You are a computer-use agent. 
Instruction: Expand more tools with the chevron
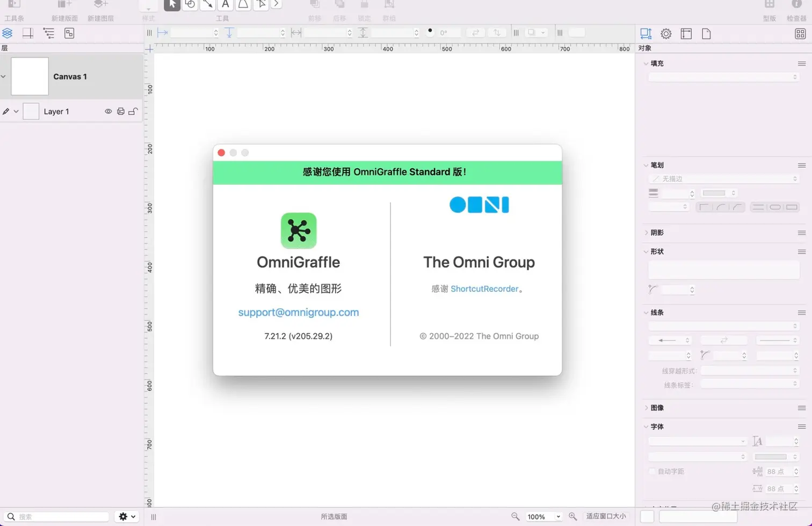point(276,4)
